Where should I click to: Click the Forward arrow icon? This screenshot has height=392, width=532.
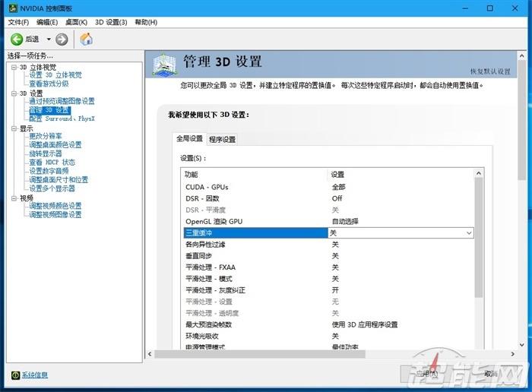pyautogui.click(x=62, y=40)
